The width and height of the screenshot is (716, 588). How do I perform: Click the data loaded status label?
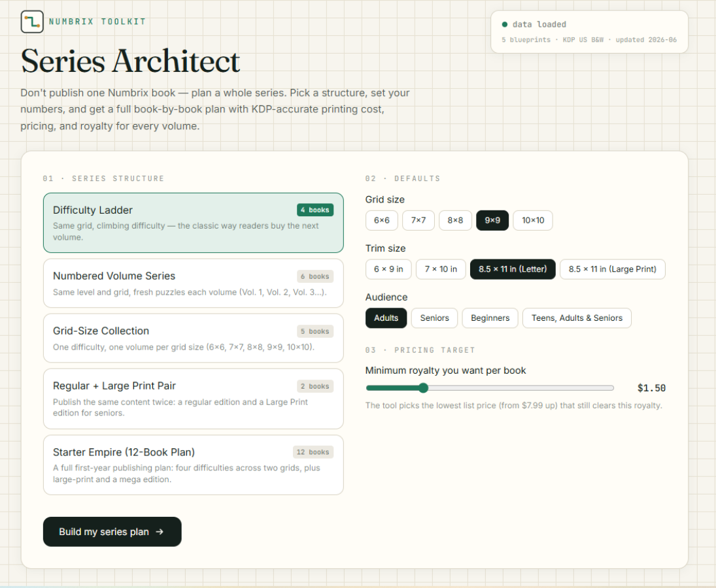coord(539,24)
